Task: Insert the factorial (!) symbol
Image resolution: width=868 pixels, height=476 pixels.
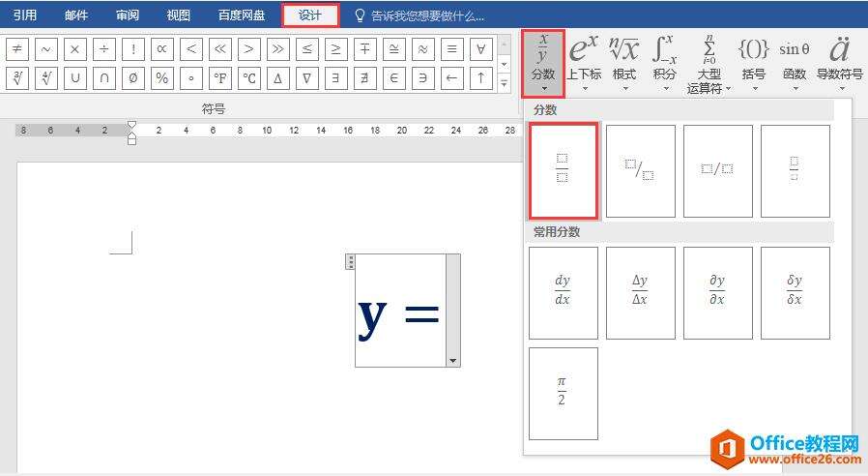Action: click(x=132, y=49)
